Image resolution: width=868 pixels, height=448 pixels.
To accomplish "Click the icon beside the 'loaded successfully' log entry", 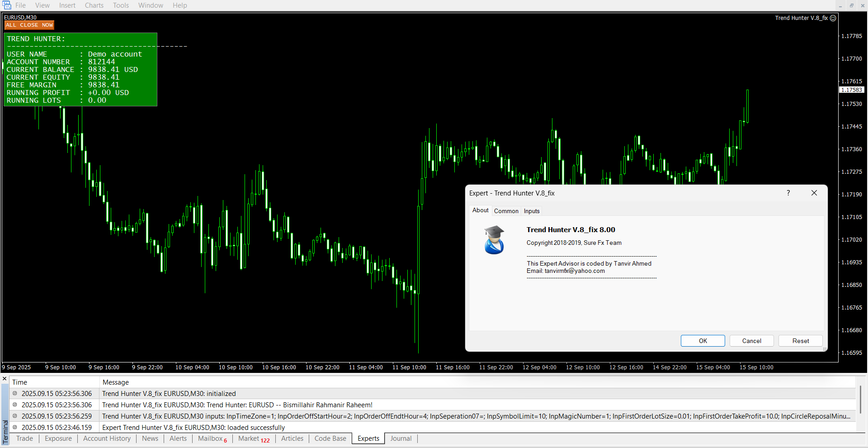I will (x=15, y=428).
